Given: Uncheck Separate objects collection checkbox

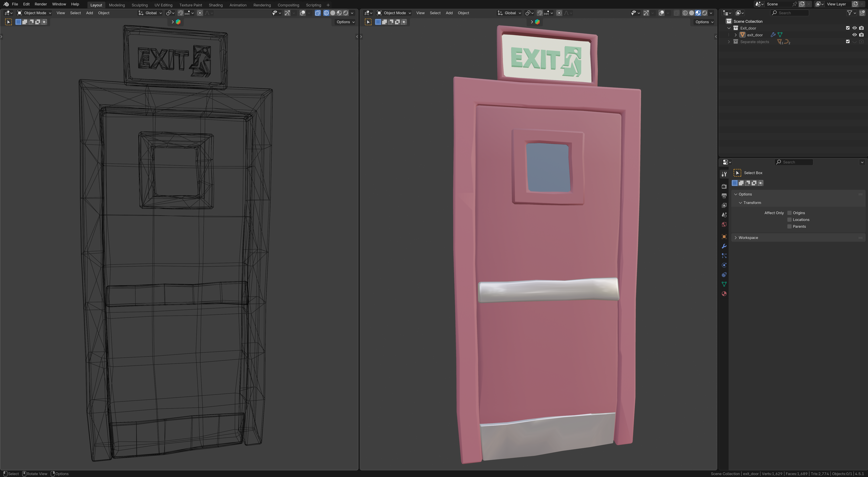Looking at the screenshot, I should point(848,41).
